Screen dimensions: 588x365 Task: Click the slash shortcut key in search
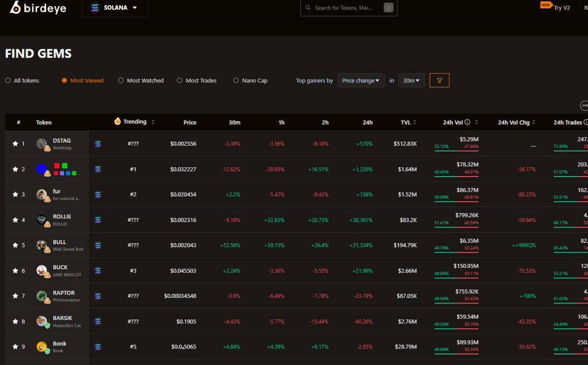pyautogui.click(x=388, y=8)
